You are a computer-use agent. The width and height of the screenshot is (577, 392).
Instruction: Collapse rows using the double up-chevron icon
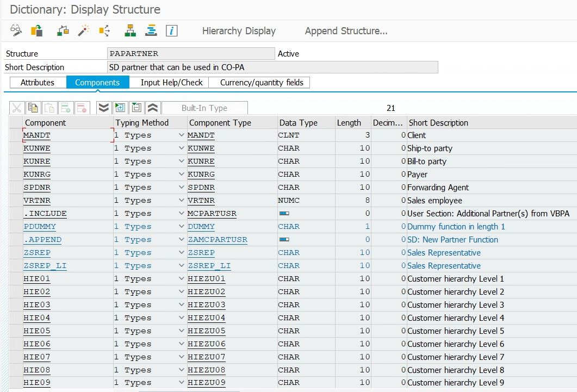click(154, 107)
